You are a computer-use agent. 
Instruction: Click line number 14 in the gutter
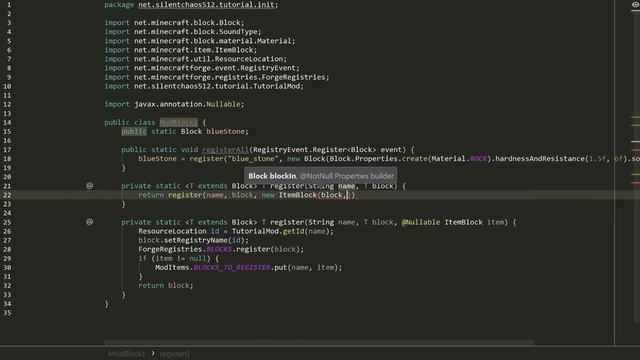click(x=8, y=122)
